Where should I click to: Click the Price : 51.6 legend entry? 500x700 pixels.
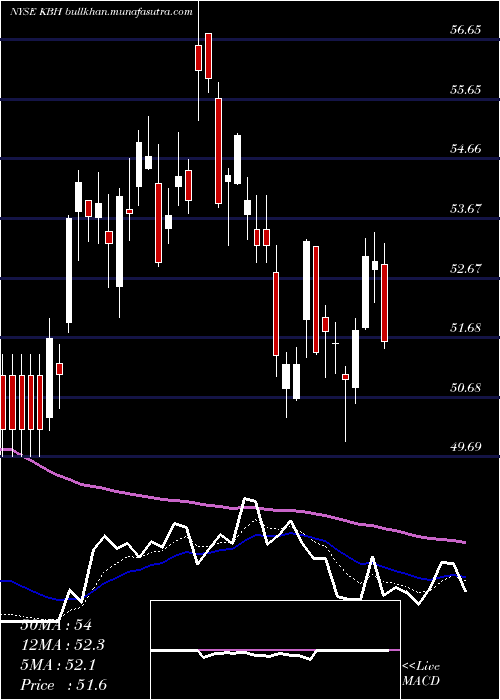[x=63, y=685]
